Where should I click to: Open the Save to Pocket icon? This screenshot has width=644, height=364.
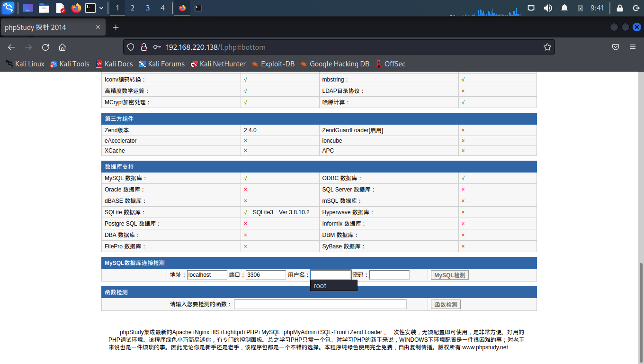coord(616,47)
